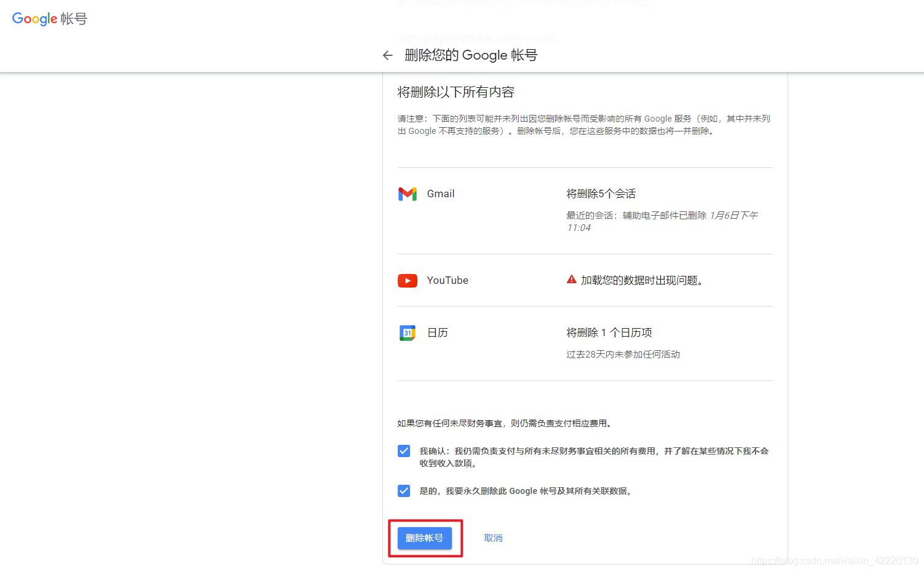Screen dimensions: 924x572
Task: Click the back arrow next to the page title
Action: point(387,55)
